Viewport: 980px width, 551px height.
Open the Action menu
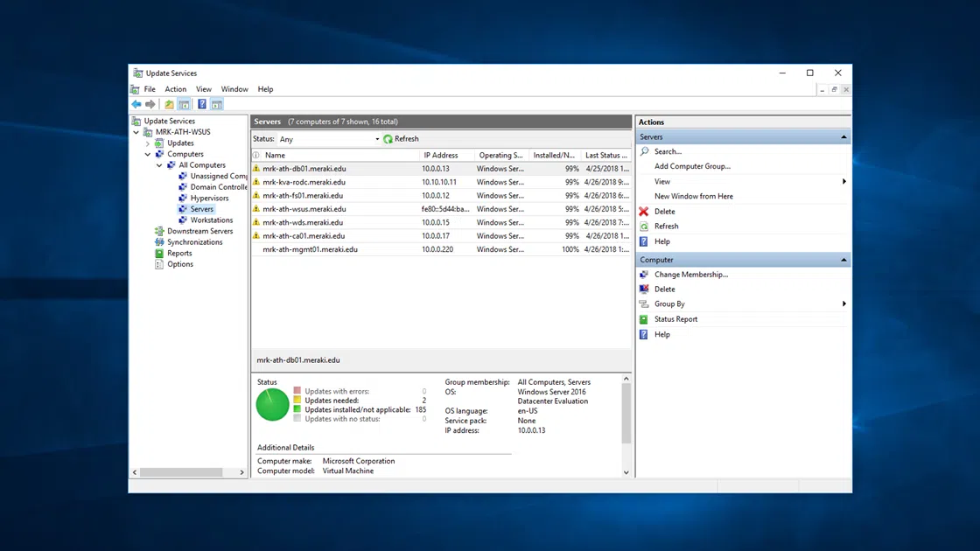point(175,89)
